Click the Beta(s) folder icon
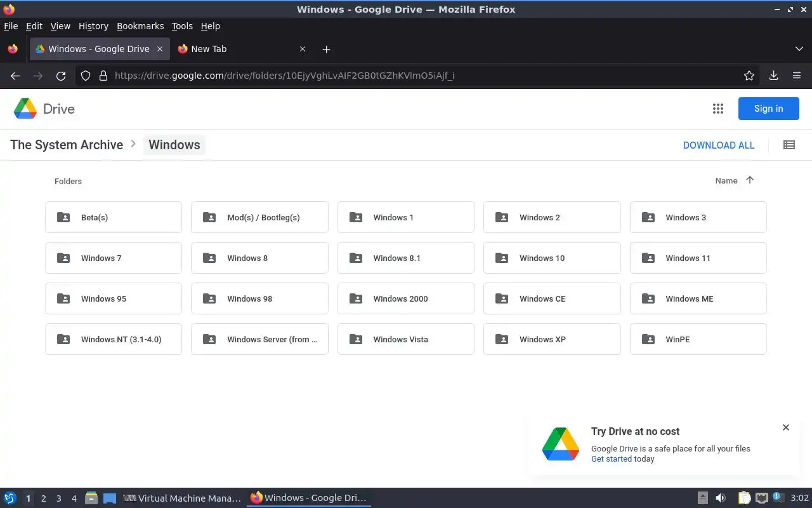 63,217
